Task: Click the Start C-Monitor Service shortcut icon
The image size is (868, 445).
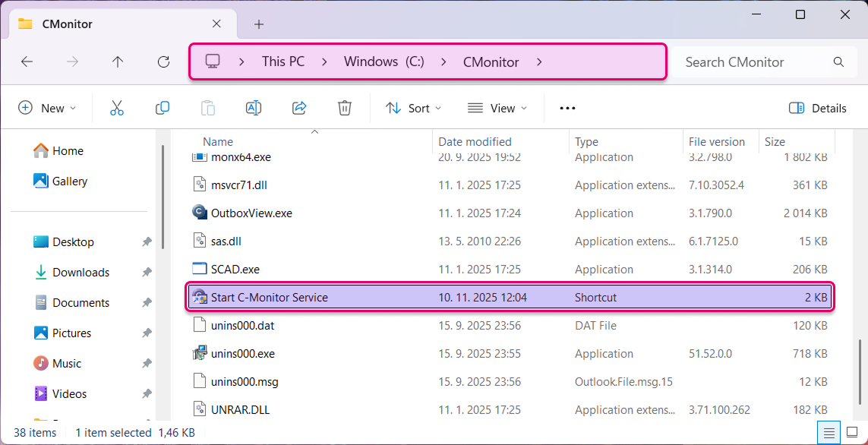Action: 199,298
